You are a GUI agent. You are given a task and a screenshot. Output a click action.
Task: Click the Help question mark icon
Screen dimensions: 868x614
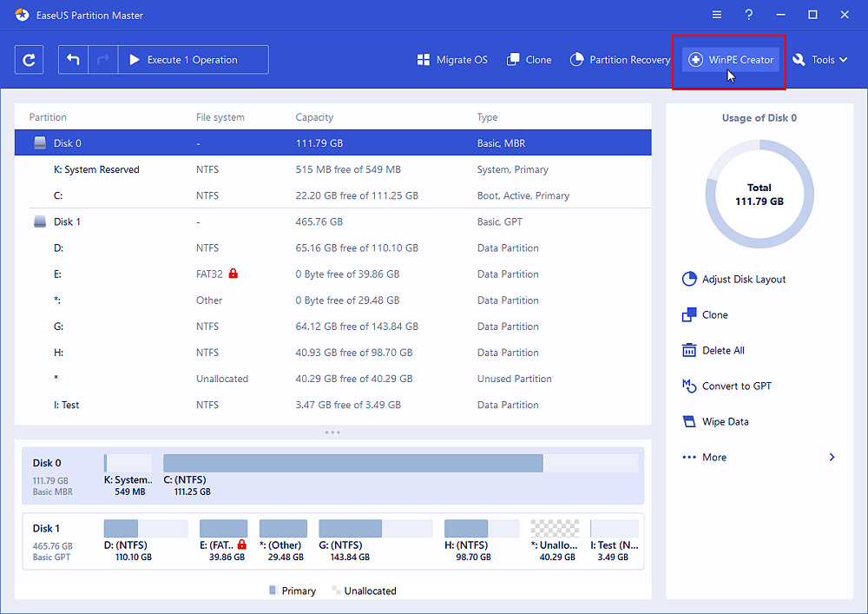[x=748, y=15]
